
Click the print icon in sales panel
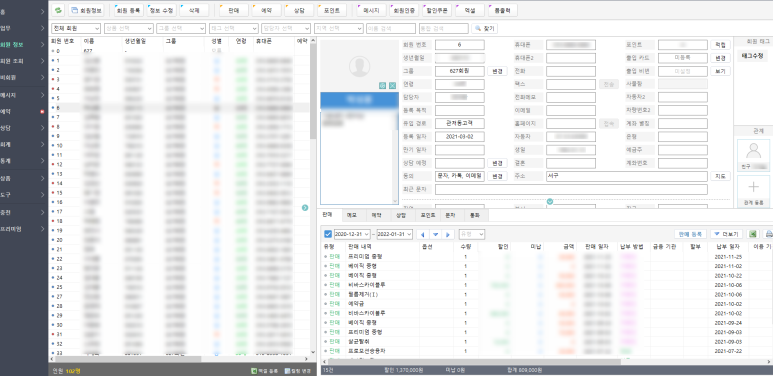pyautogui.click(x=769, y=234)
